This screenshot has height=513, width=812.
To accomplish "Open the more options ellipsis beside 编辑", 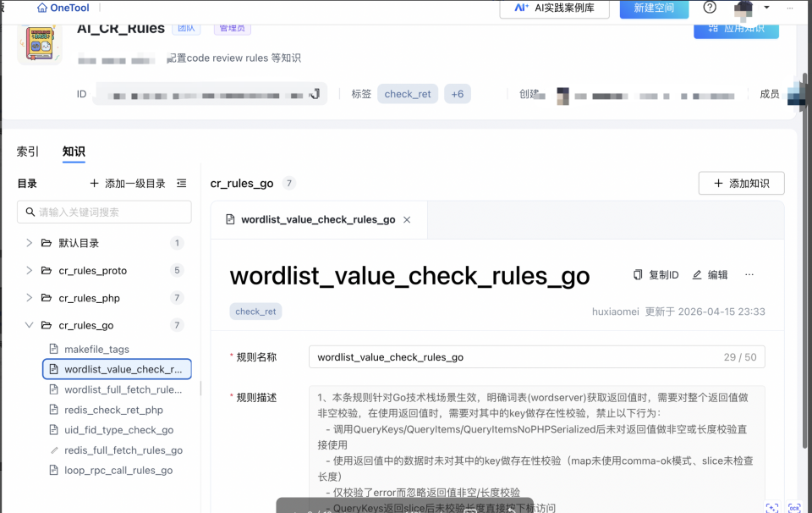I will pos(749,274).
